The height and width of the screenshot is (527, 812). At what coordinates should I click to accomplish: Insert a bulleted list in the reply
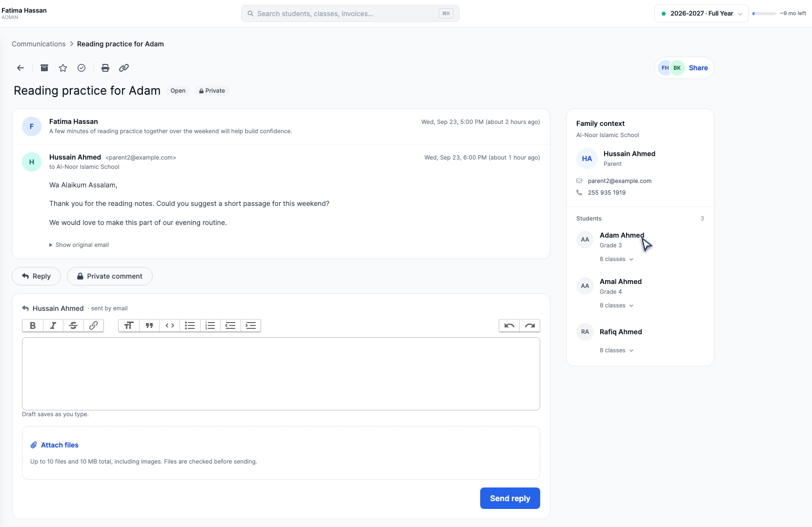[x=190, y=325]
